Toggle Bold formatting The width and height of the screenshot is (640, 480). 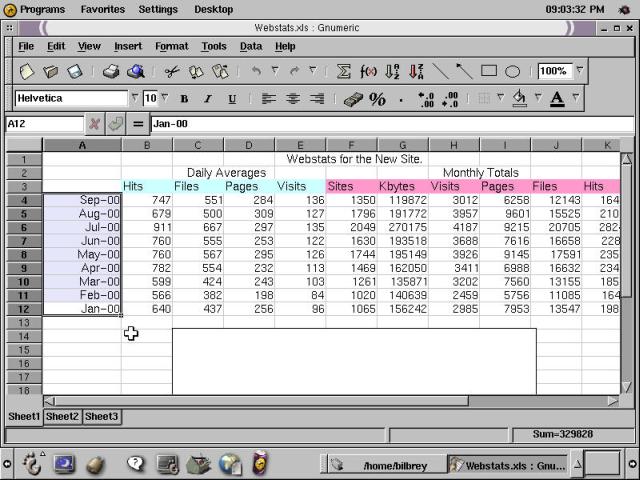(x=184, y=99)
